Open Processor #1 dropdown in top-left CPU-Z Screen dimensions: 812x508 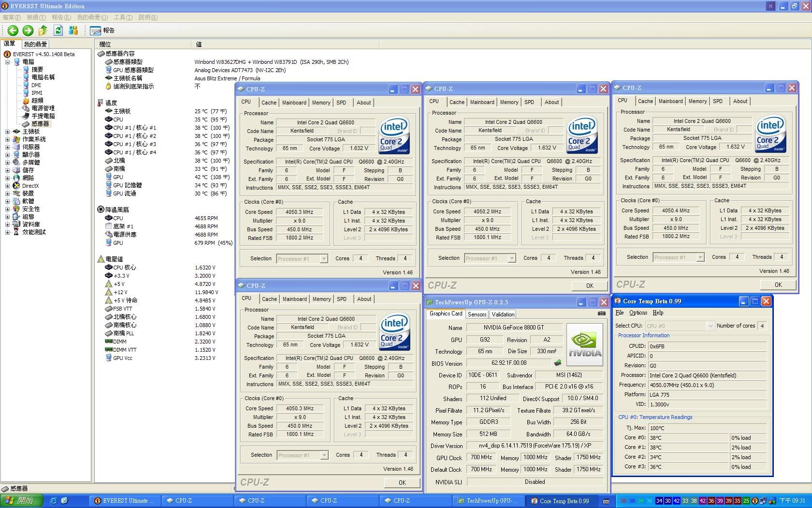pos(302,259)
